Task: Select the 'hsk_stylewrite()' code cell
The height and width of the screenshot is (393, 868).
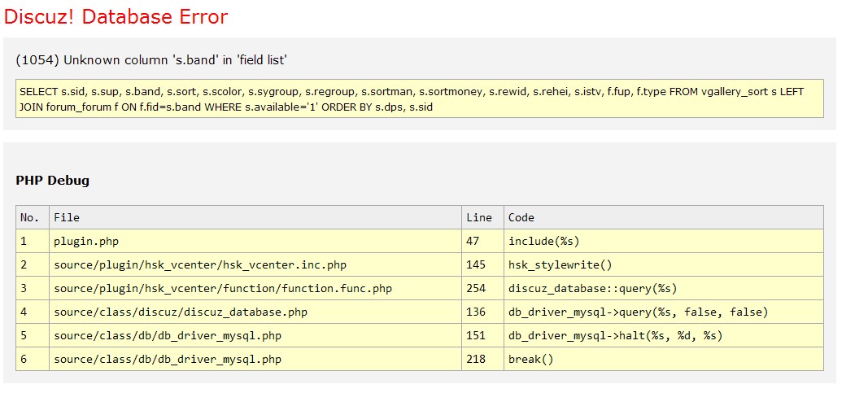Action: pos(664,264)
